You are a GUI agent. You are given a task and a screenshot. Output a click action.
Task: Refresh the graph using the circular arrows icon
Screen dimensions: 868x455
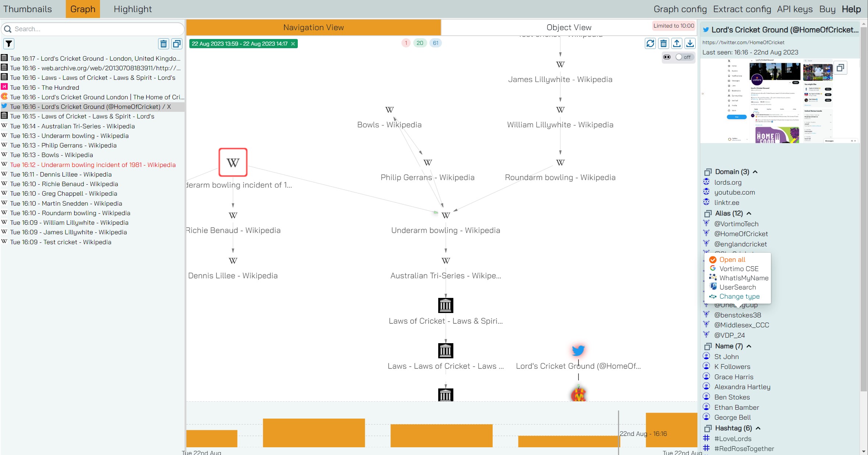click(x=650, y=43)
